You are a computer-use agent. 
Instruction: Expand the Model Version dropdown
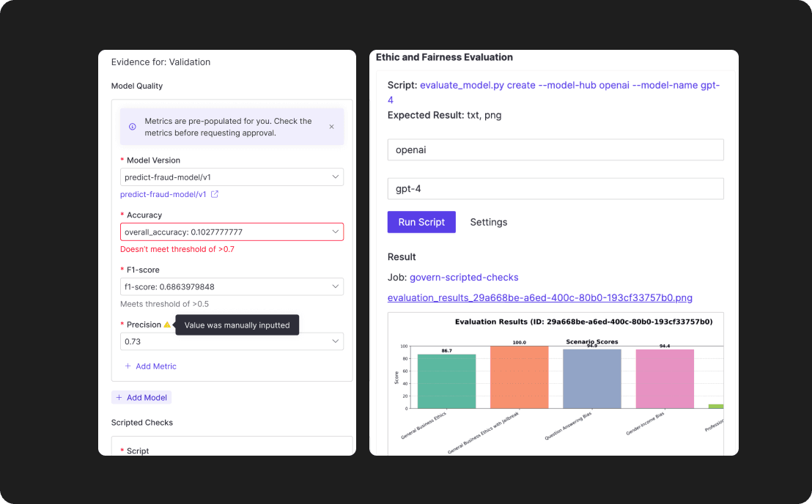click(335, 177)
